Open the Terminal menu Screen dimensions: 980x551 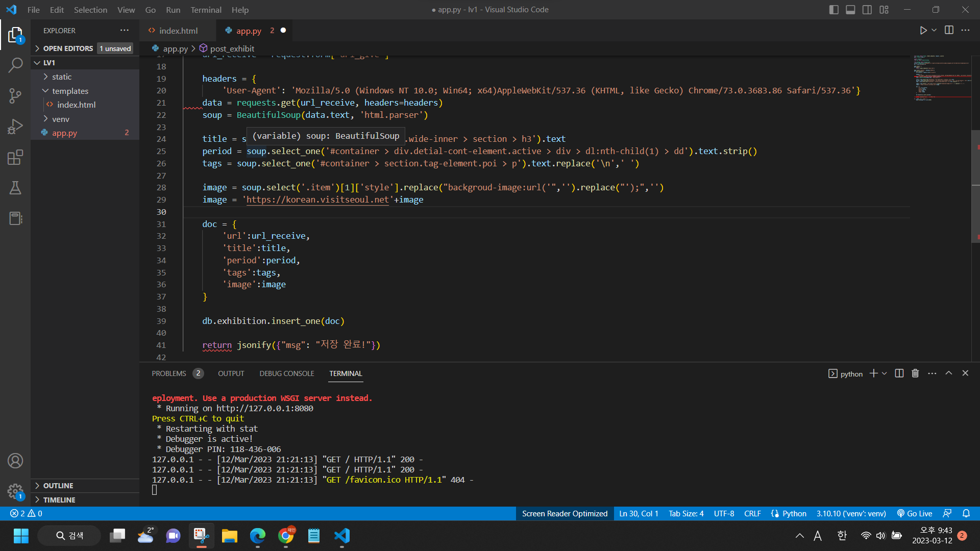click(206, 10)
